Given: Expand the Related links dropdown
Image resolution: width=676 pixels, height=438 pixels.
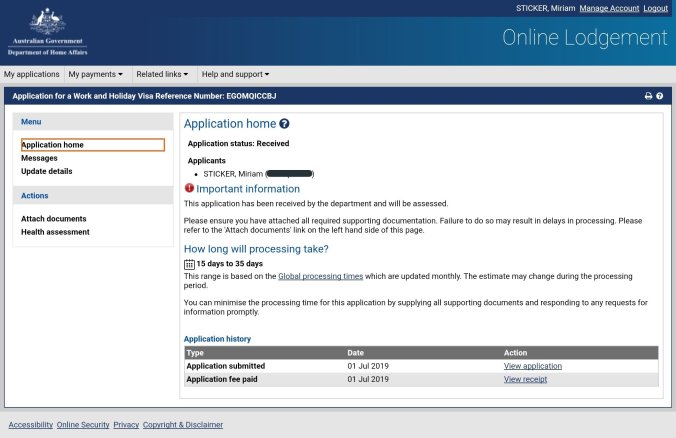Looking at the screenshot, I should tap(162, 74).
